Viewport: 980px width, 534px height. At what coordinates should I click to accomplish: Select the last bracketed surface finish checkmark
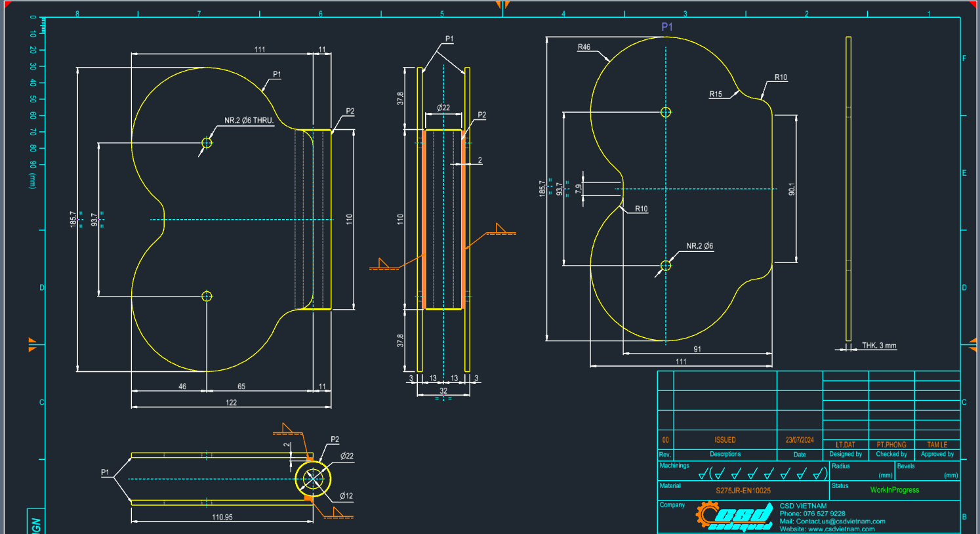(818, 471)
